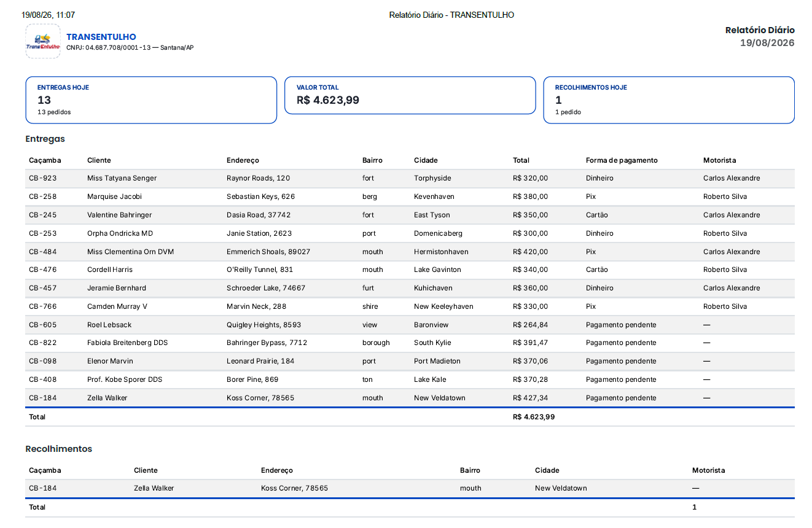Click the Motorista header in Recolhimentos table
This screenshot has height=528, width=812.
point(708,470)
